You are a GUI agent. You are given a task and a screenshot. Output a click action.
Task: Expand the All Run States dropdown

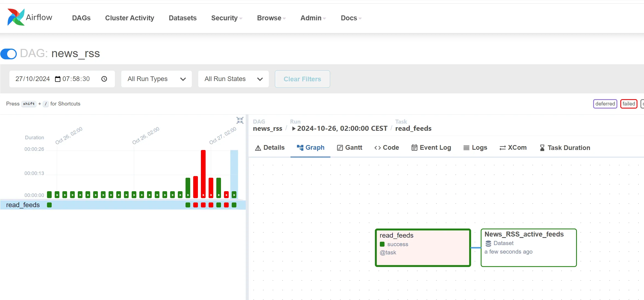[x=233, y=79]
